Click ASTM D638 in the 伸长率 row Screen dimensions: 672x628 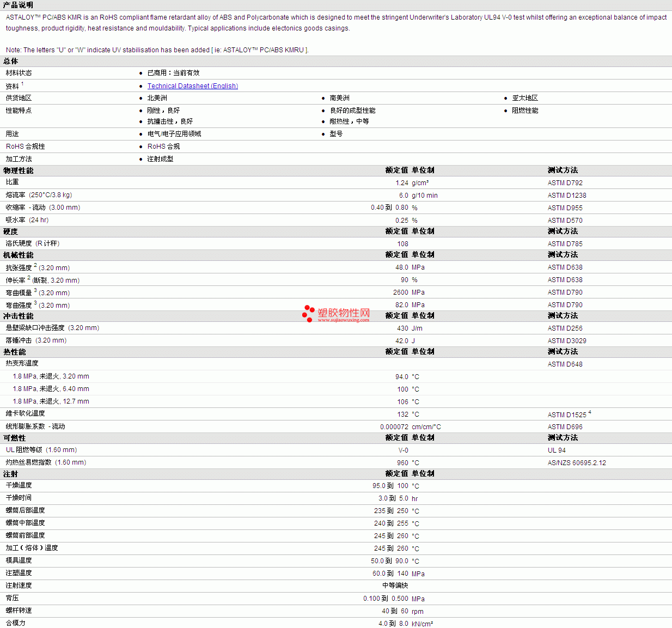[x=565, y=280]
